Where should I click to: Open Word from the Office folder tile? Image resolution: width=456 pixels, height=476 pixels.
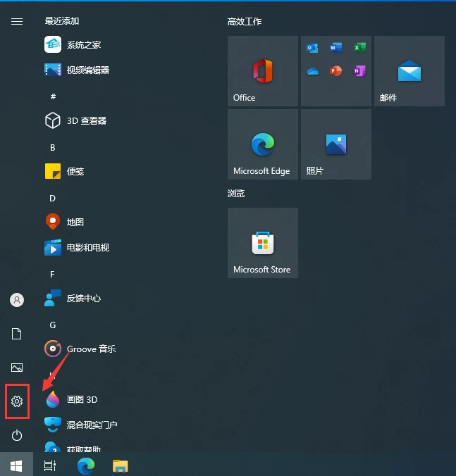pyautogui.click(x=335, y=48)
